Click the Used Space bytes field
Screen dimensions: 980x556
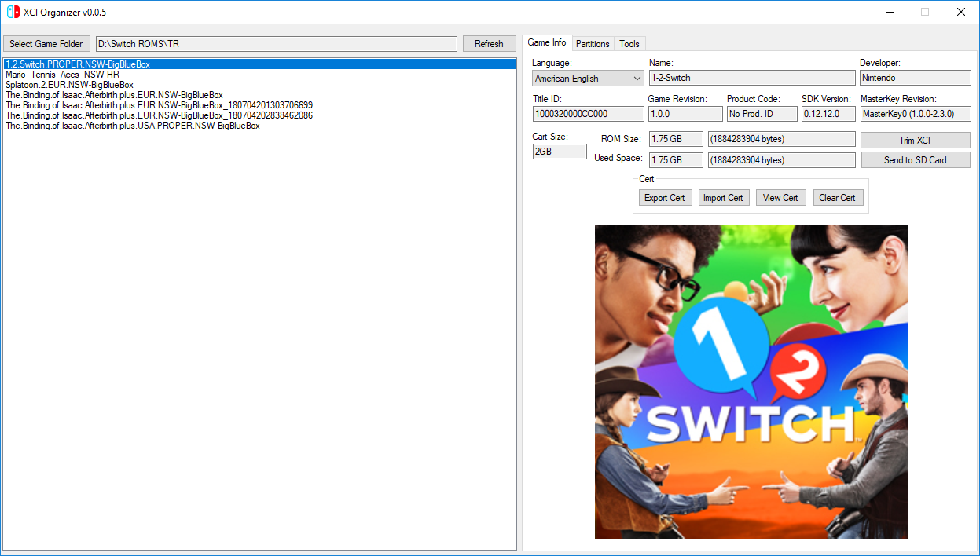point(782,160)
